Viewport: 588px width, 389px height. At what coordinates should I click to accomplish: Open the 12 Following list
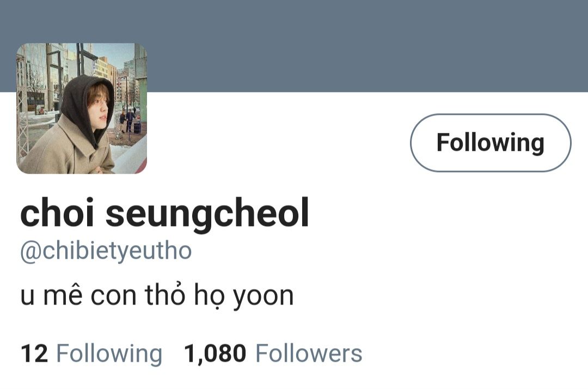(x=91, y=354)
